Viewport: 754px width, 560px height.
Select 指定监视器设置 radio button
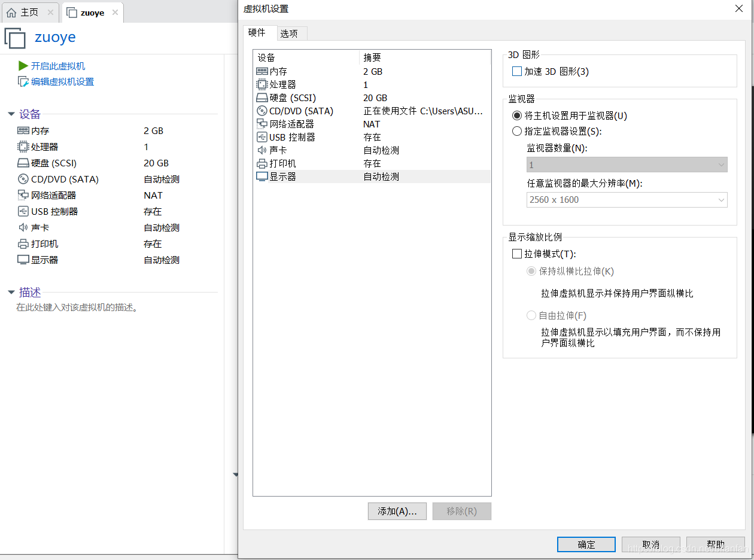tap(517, 131)
